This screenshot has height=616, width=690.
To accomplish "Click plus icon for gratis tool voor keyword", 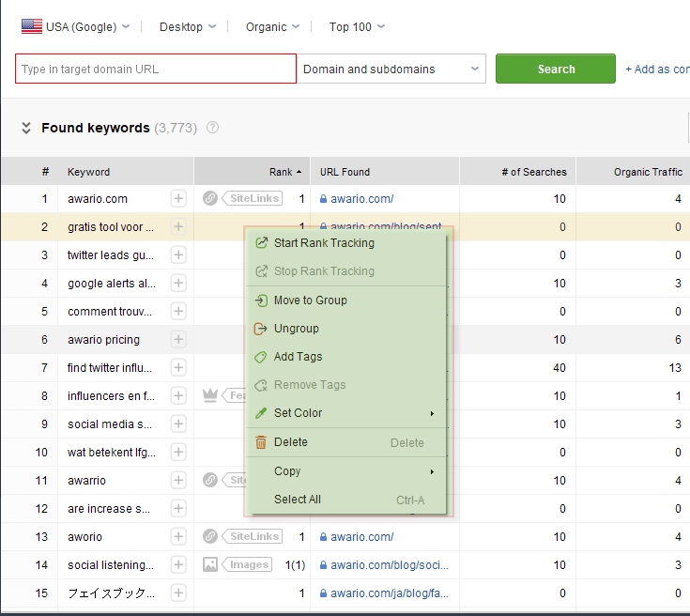I will (178, 226).
